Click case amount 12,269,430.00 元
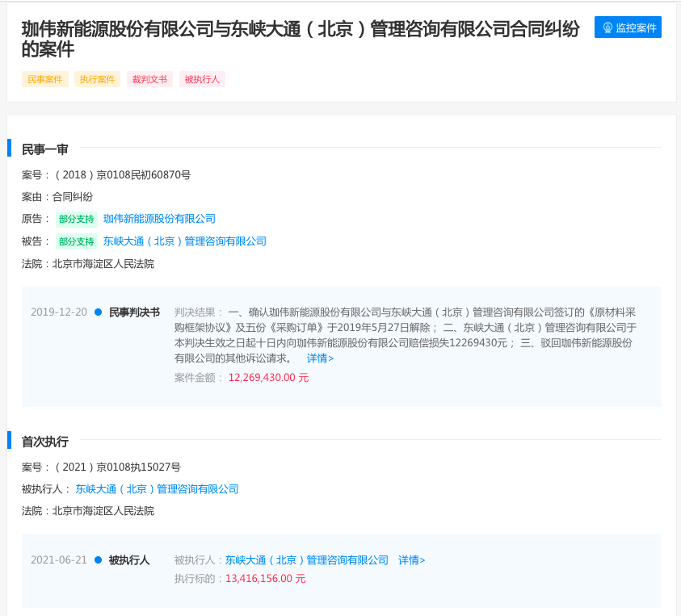 [x=268, y=378]
